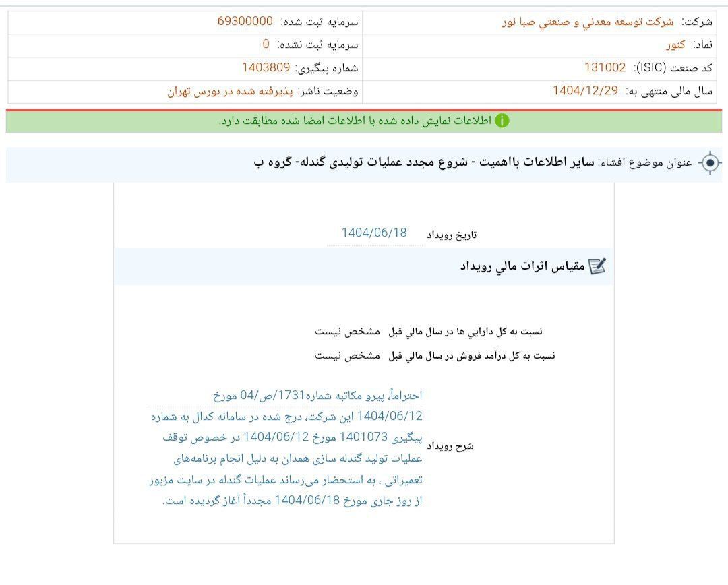
Task: Click registered capital value 69300000
Action: click(x=245, y=21)
